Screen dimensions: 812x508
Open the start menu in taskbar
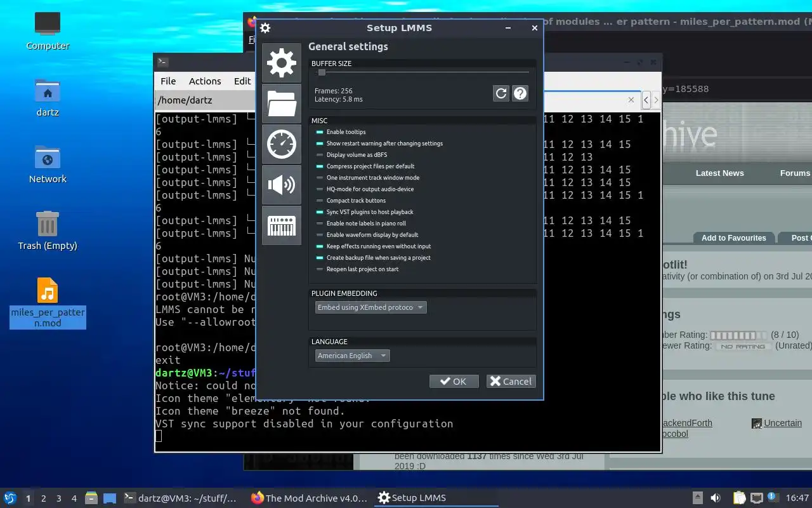tap(10, 498)
